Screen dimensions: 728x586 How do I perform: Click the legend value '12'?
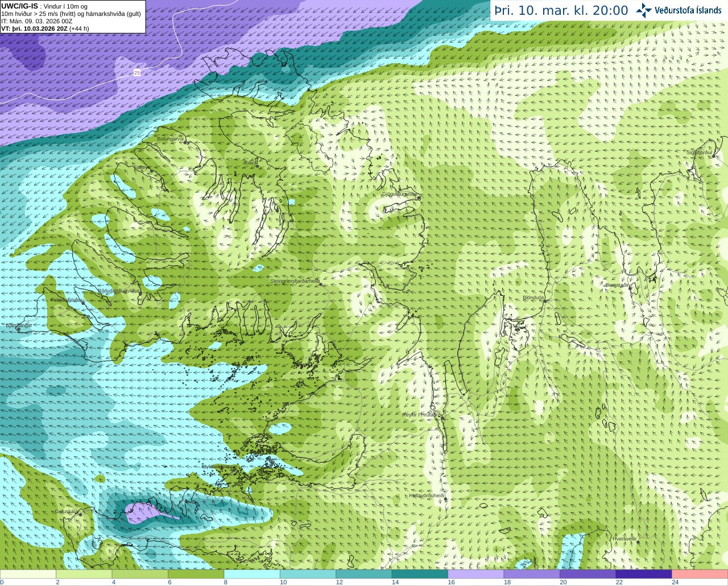coord(340,583)
